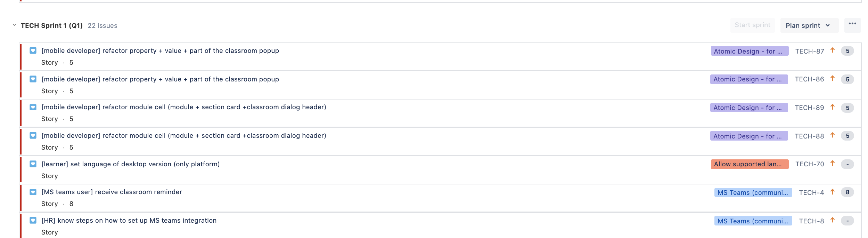Screen dimensions: 868x238
Task: Open the Allow supported lan... epic label
Action: coord(750,164)
